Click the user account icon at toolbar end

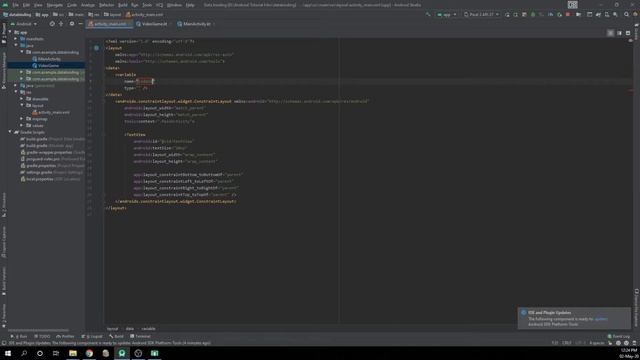coord(635,14)
